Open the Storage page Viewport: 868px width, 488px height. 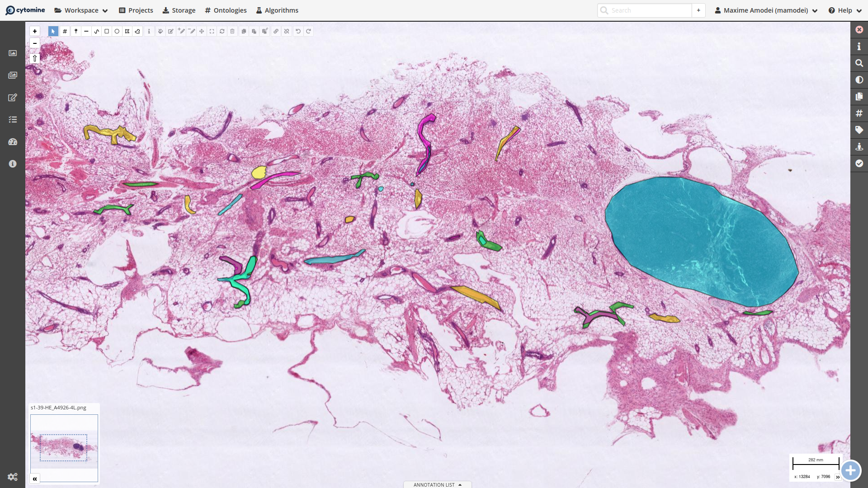point(179,10)
